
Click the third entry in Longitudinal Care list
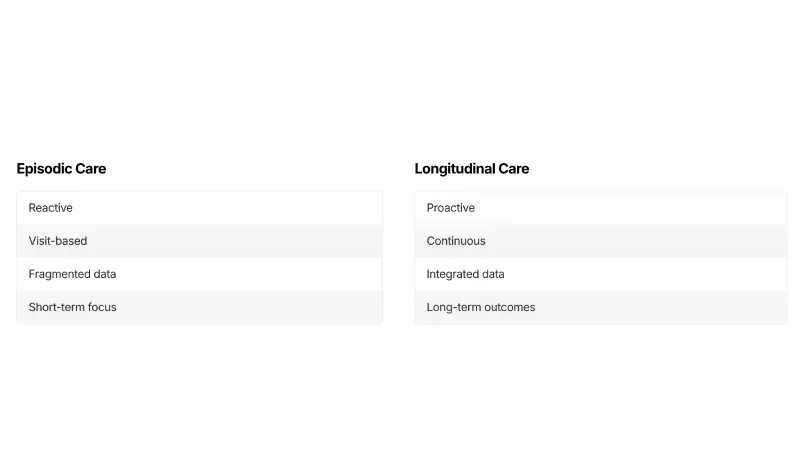tap(600, 274)
